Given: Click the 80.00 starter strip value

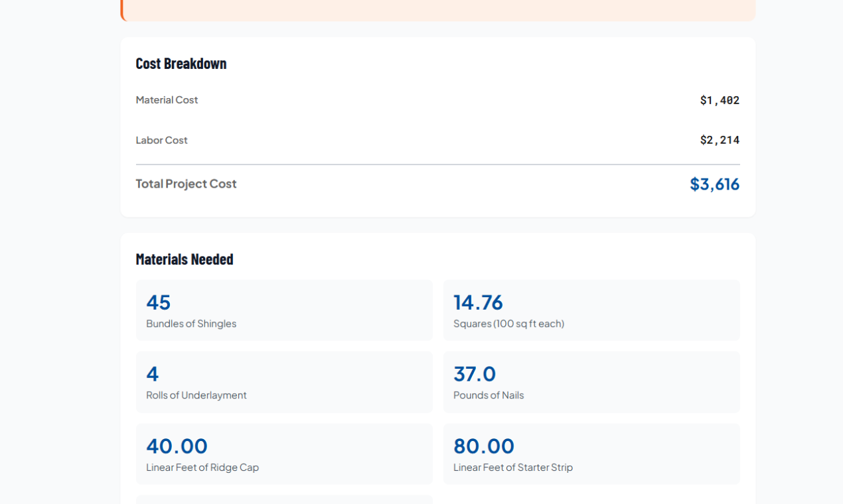Looking at the screenshot, I should [484, 446].
